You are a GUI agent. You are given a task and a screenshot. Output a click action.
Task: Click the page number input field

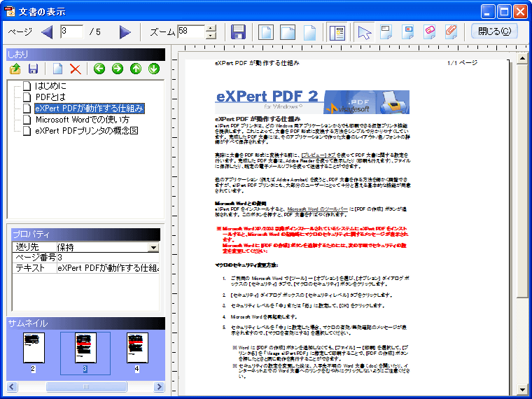pos(71,31)
